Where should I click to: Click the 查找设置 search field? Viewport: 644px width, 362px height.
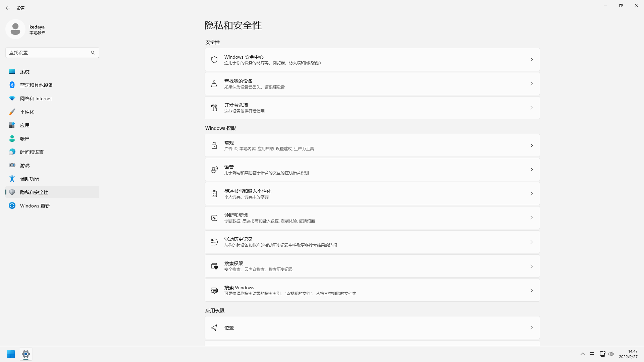click(49, 53)
